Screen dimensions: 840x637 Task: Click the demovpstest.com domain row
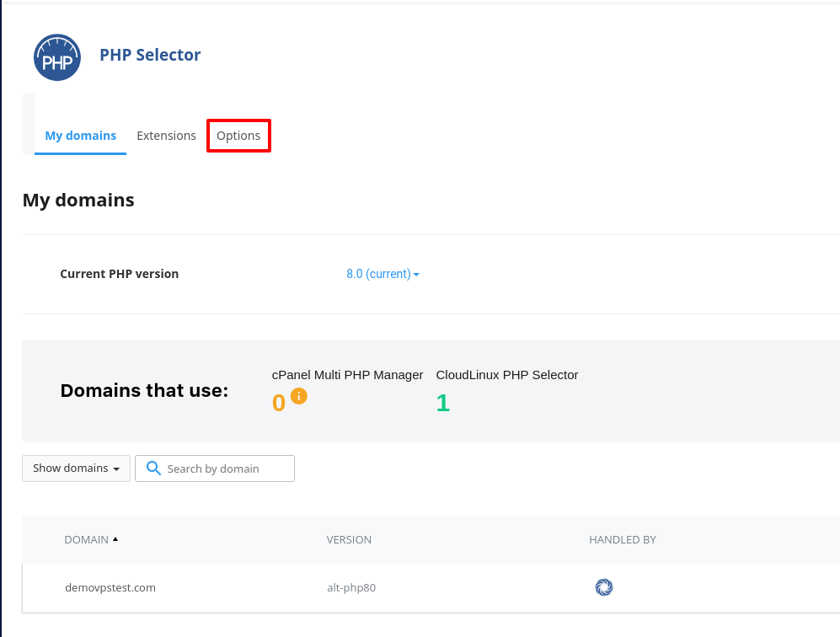[431, 587]
